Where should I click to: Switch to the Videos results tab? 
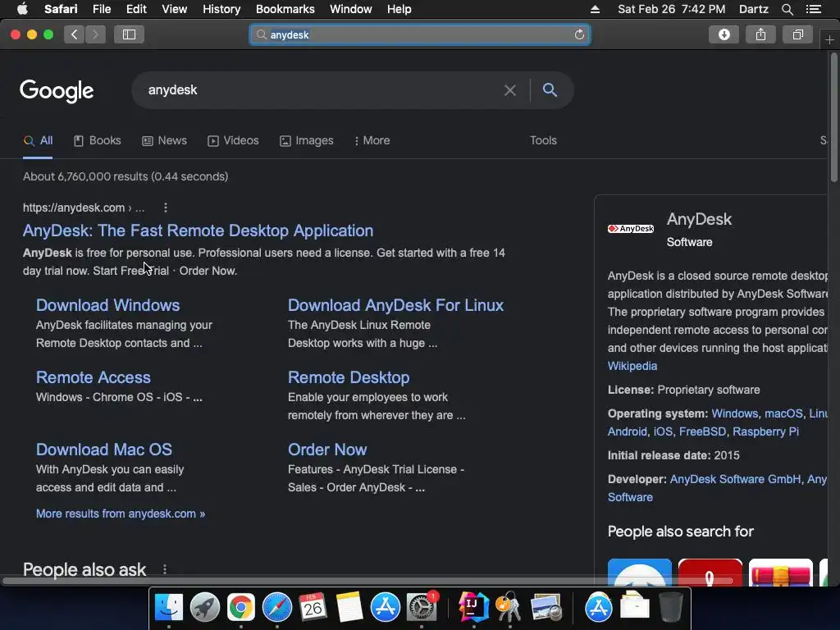click(x=233, y=140)
